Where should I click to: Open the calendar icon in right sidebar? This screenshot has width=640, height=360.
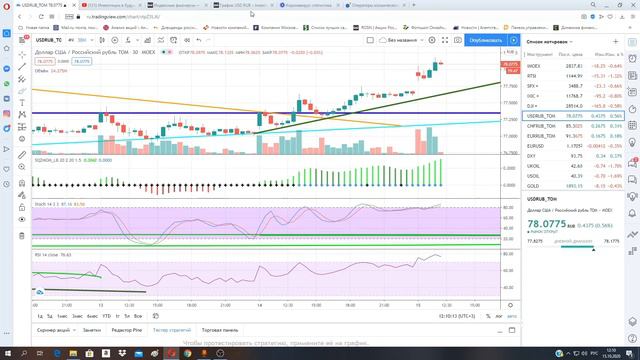pos(632,125)
